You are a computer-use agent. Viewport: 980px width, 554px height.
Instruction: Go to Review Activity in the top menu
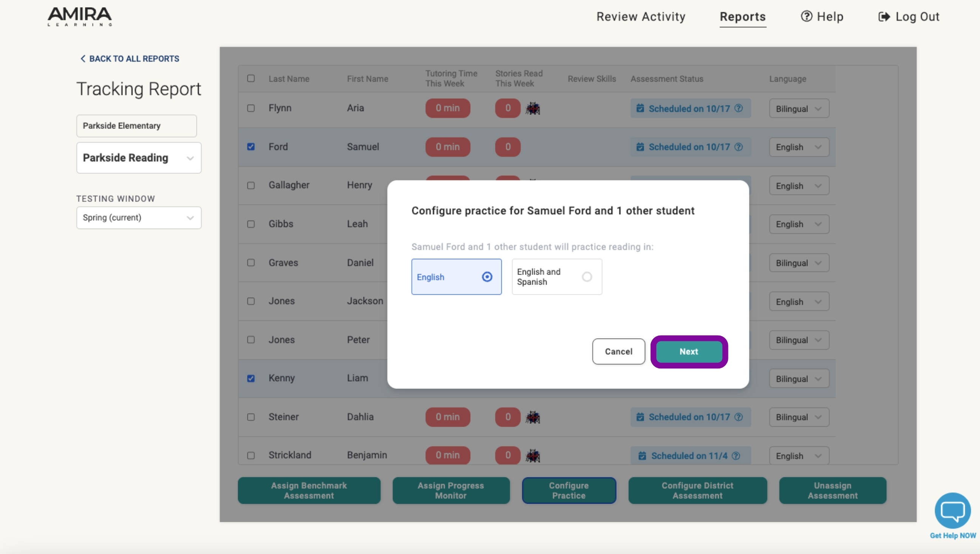[x=641, y=17]
